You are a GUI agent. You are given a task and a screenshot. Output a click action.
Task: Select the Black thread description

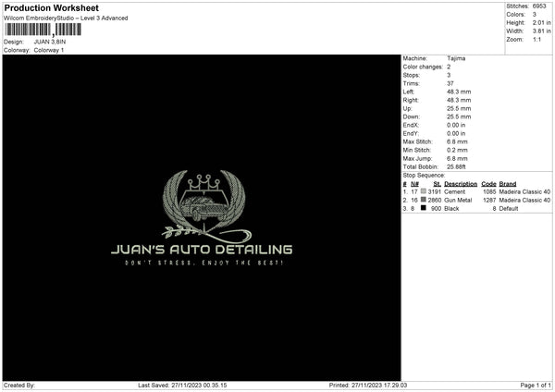(451, 209)
